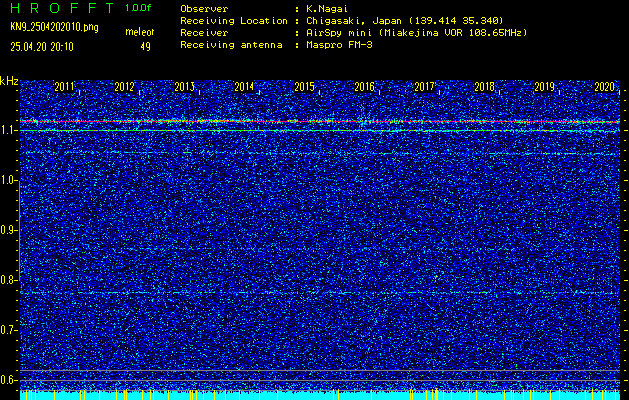Click the HROFFT program title
This screenshot has width=629, height=400.
coord(62,8)
